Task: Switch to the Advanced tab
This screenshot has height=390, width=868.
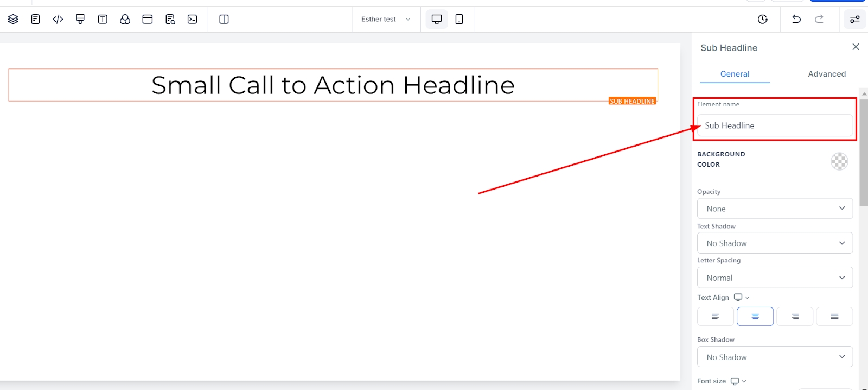Action: coord(826,74)
